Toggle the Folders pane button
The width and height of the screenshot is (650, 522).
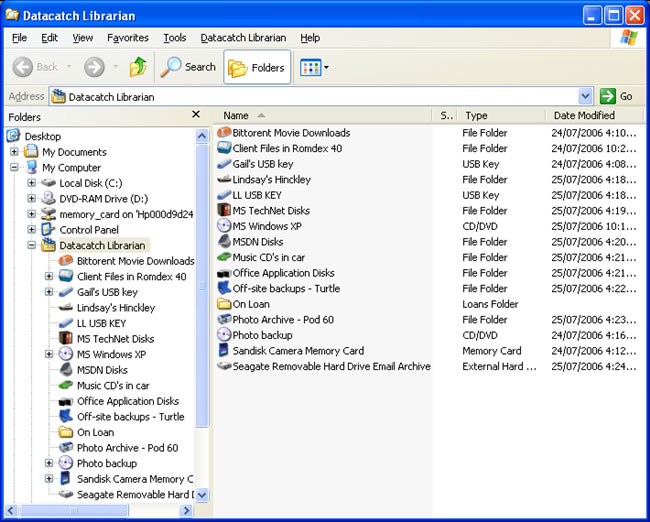(x=257, y=67)
